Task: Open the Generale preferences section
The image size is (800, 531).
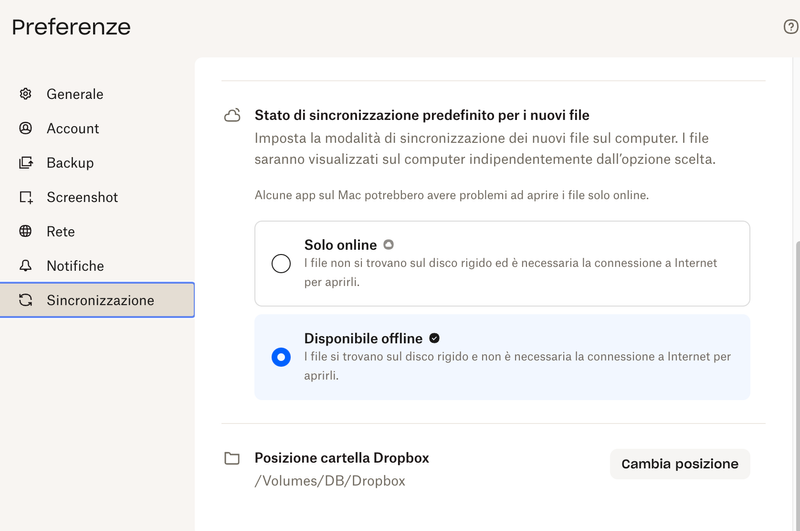Action: [75, 94]
